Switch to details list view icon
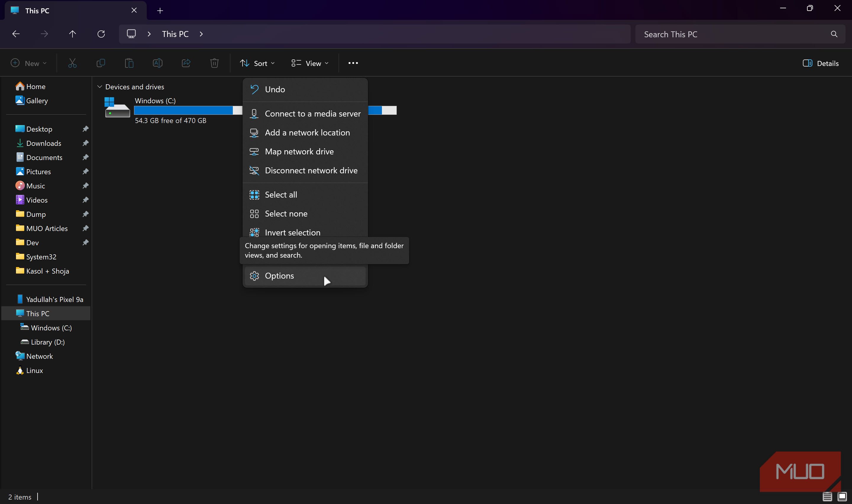This screenshot has height=504, width=852. 827,497
